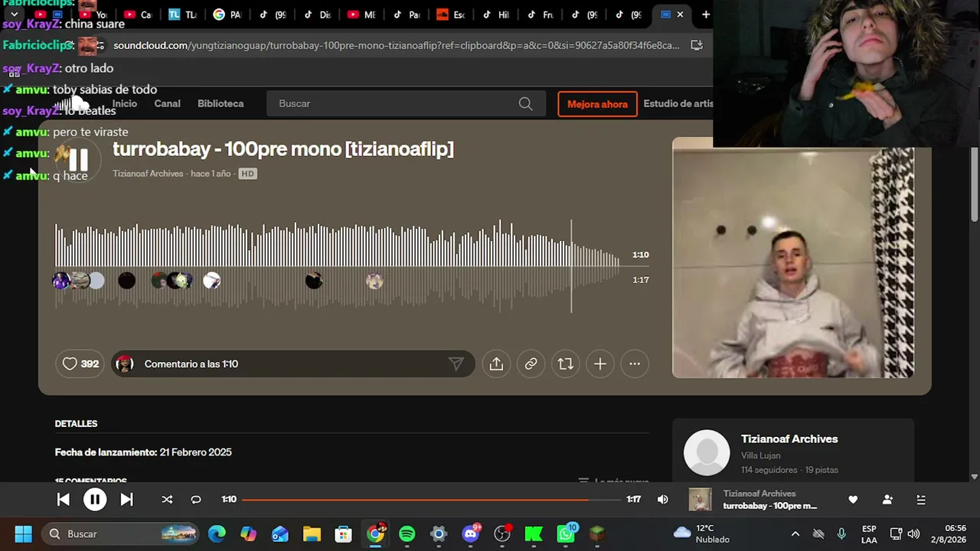This screenshot has height=551, width=980.
Task: Send the comment with the paper plane icon
Action: [x=456, y=364]
